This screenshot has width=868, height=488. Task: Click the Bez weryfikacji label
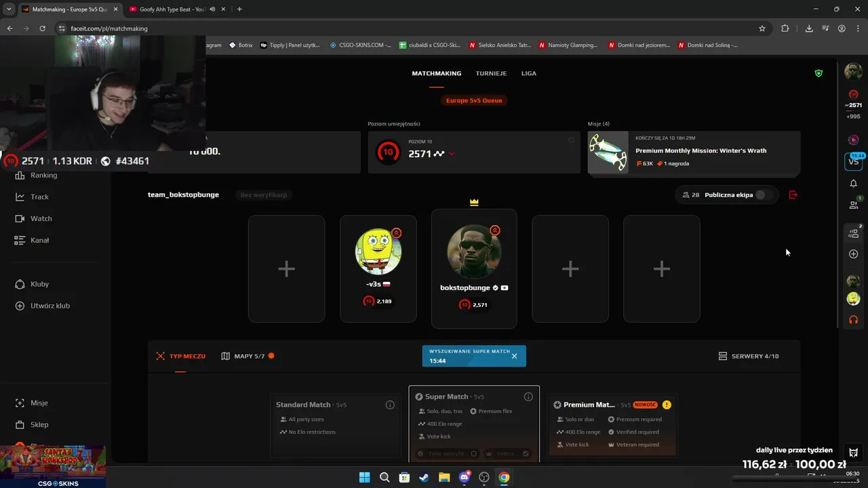pyautogui.click(x=264, y=195)
